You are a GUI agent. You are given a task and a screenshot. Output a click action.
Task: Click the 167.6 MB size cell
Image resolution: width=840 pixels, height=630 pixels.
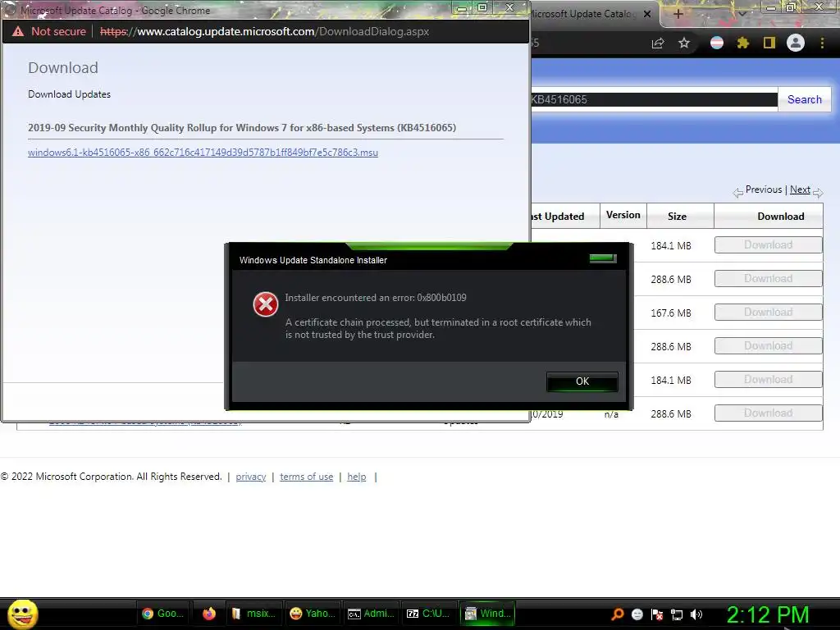click(671, 313)
